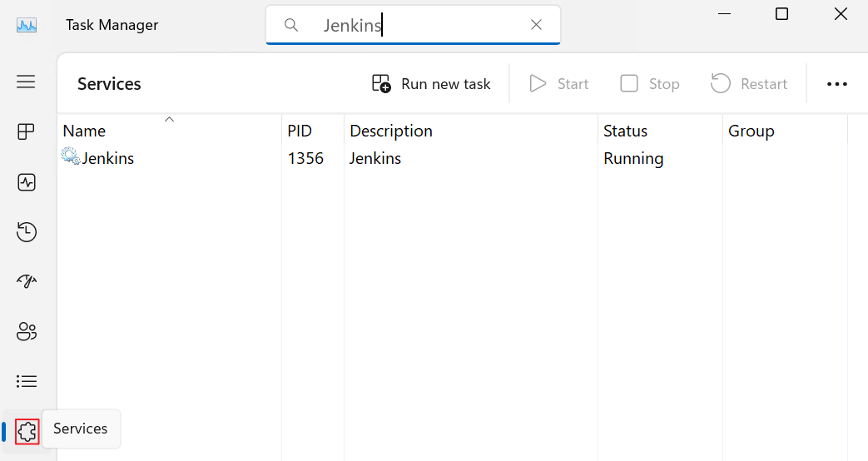Open the Details page icon
The width and height of the screenshot is (868, 461).
tap(26, 381)
